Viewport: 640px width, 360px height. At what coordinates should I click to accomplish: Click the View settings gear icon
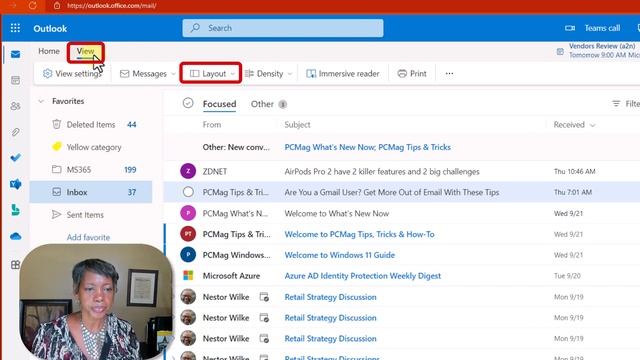(x=47, y=73)
